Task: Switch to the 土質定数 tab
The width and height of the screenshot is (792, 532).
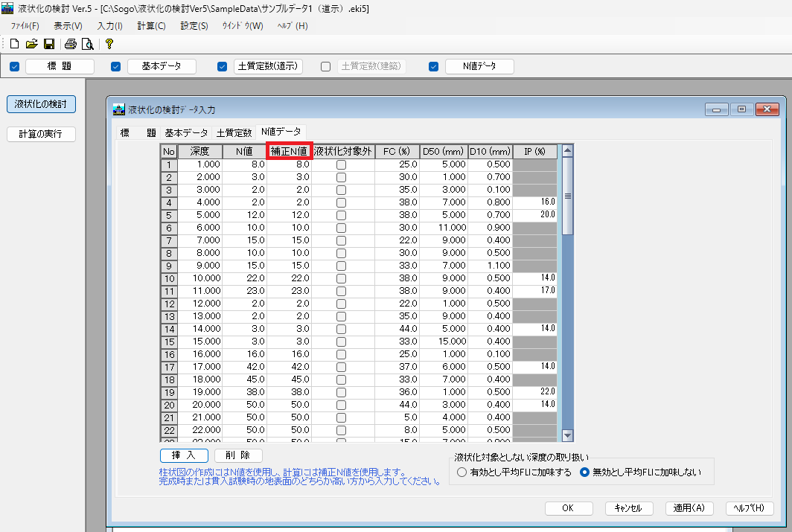Action: tap(234, 133)
